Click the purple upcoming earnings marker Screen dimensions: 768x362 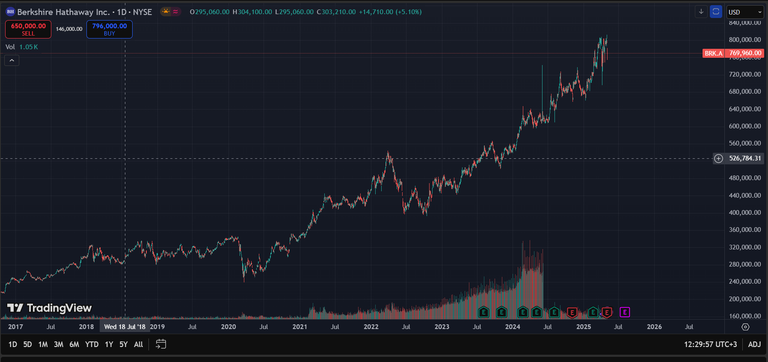click(624, 312)
